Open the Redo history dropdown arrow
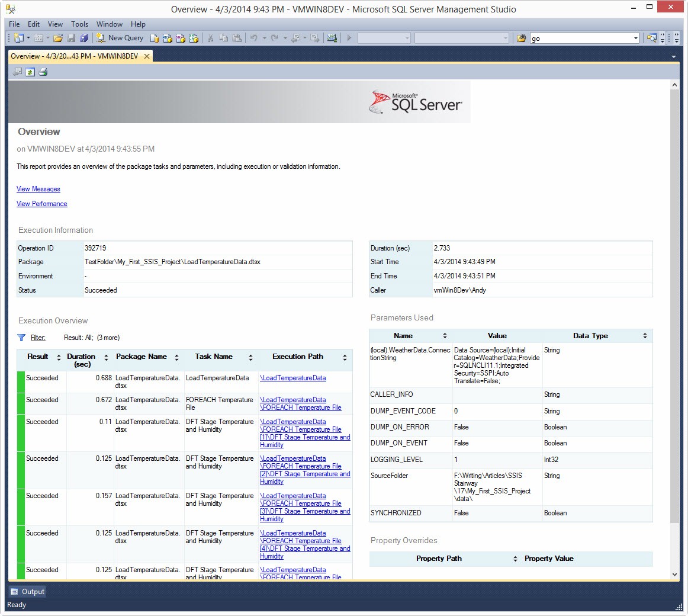This screenshot has width=688, height=616. coord(285,38)
